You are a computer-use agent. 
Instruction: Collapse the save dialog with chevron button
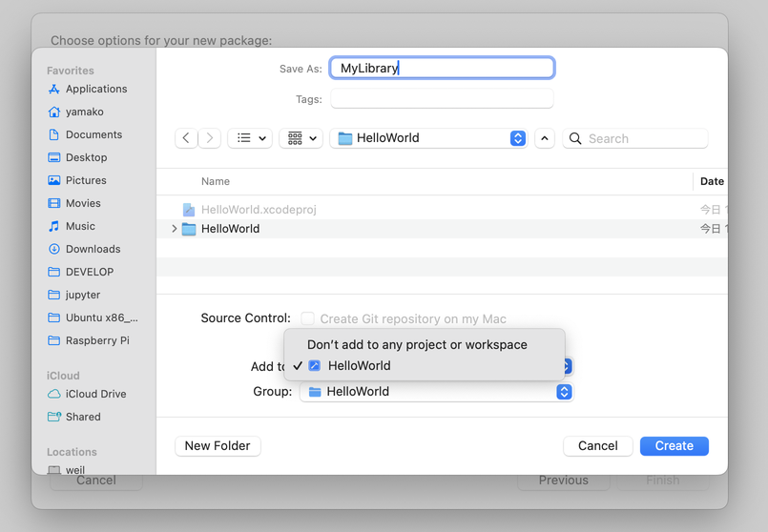pos(545,138)
